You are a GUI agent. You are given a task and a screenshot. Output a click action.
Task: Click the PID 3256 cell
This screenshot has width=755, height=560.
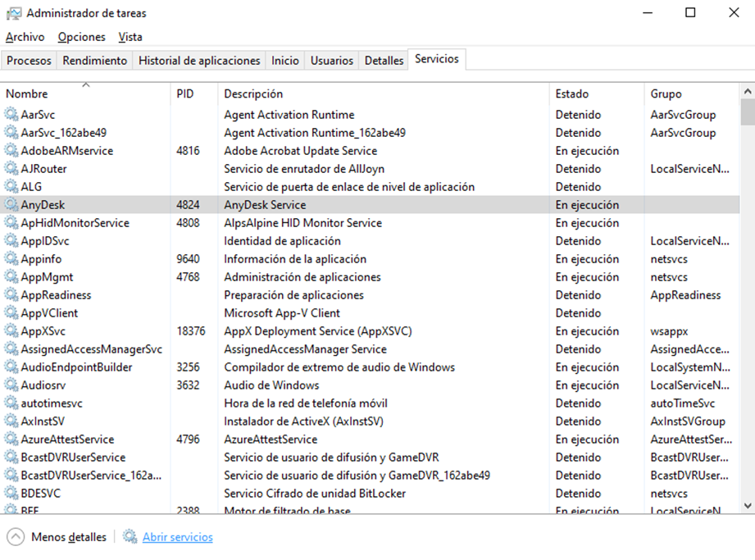click(x=188, y=367)
